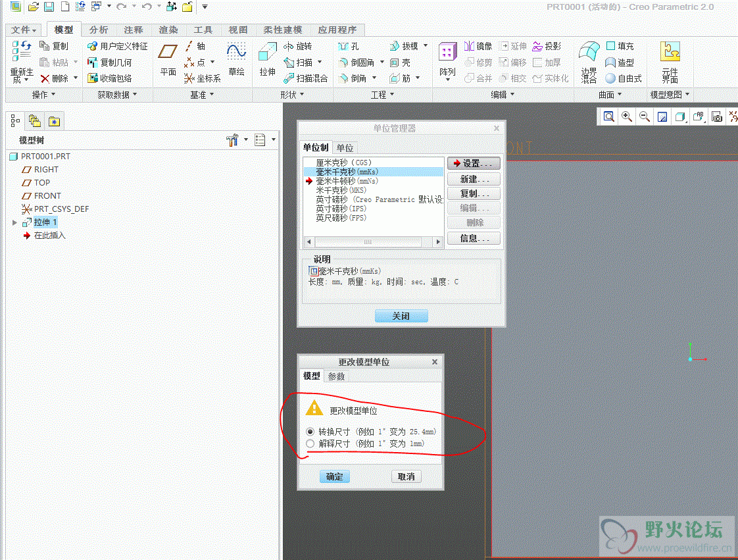Open the 编辑 group dropdown
The image size is (738, 560).
pos(503,95)
